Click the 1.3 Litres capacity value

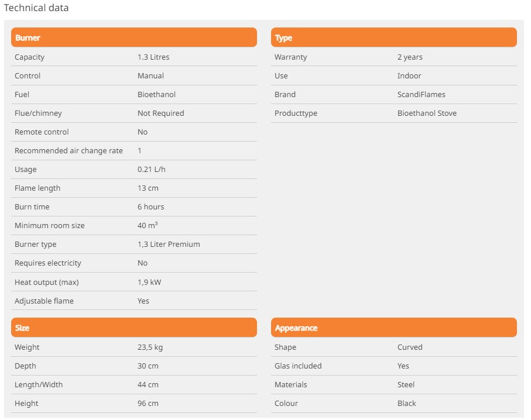[x=153, y=57]
